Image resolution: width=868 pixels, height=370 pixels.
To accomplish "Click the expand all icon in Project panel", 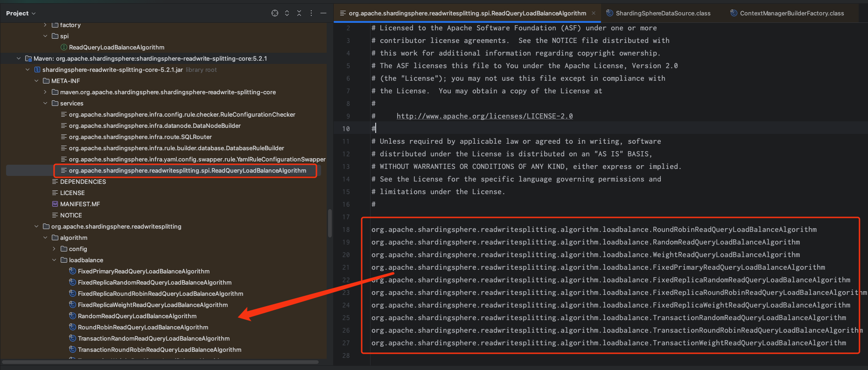I will tap(287, 13).
